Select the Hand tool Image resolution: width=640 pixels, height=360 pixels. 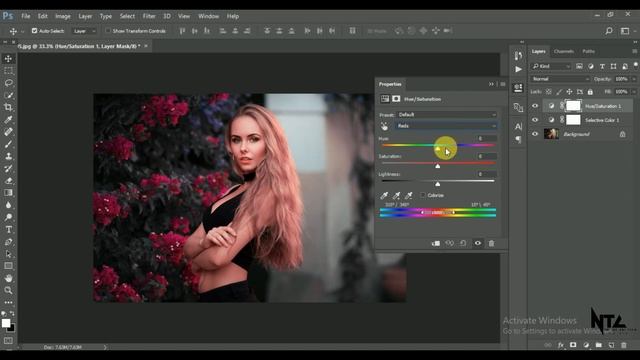(x=8, y=278)
